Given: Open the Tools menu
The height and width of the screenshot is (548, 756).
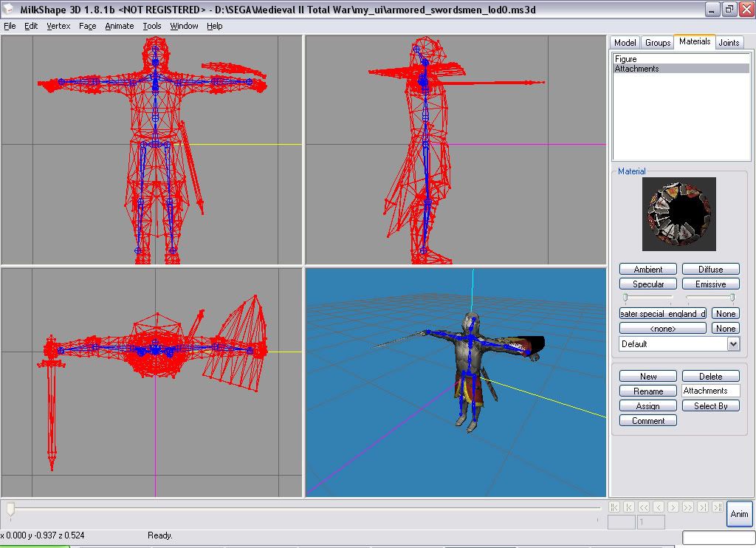Looking at the screenshot, I should coord(152,26).
